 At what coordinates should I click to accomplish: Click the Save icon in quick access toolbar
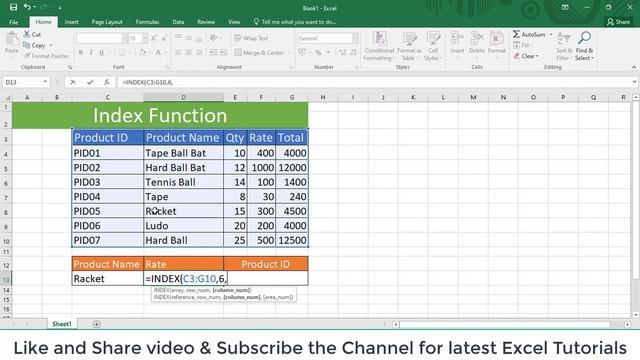point(13,7)
